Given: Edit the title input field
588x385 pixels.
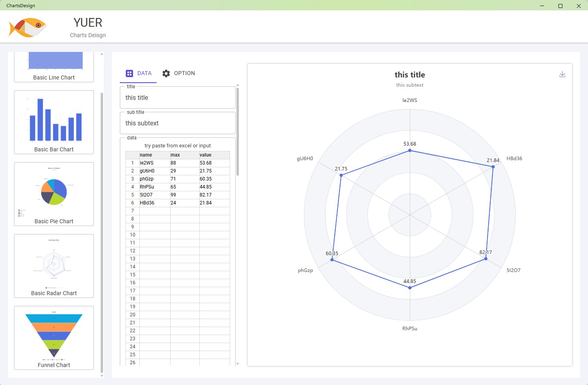Looking at the screenshot, I should point(178,98).
